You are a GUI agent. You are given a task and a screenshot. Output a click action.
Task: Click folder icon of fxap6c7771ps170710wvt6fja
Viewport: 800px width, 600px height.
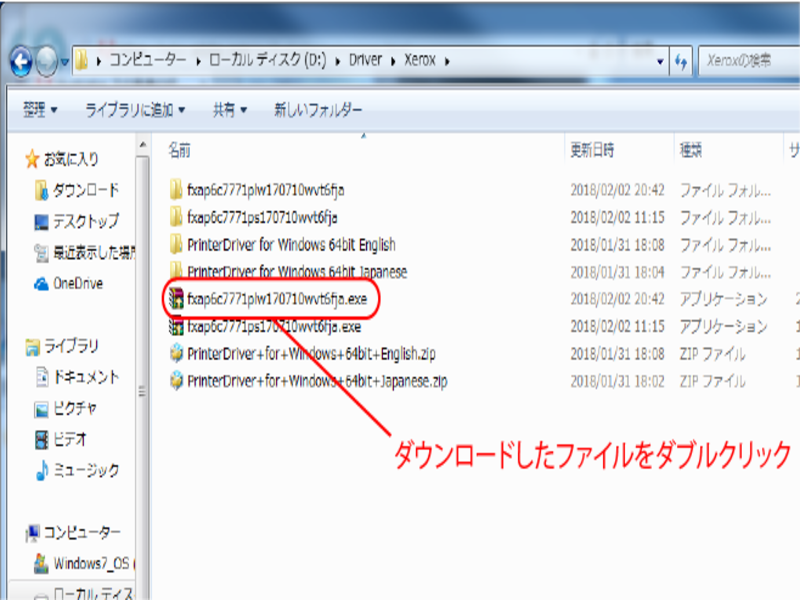pyautogui.click(x=176, y=217)
